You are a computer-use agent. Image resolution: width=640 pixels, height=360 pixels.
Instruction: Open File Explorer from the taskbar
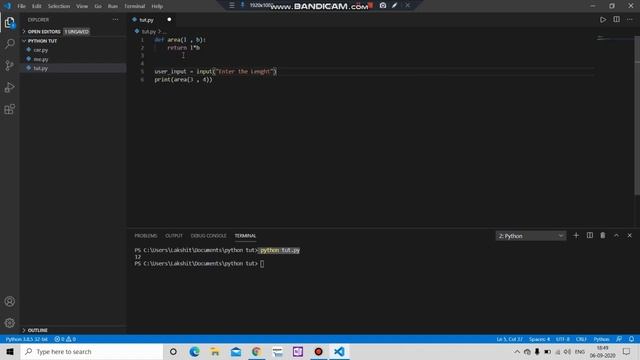click(215, 351)
